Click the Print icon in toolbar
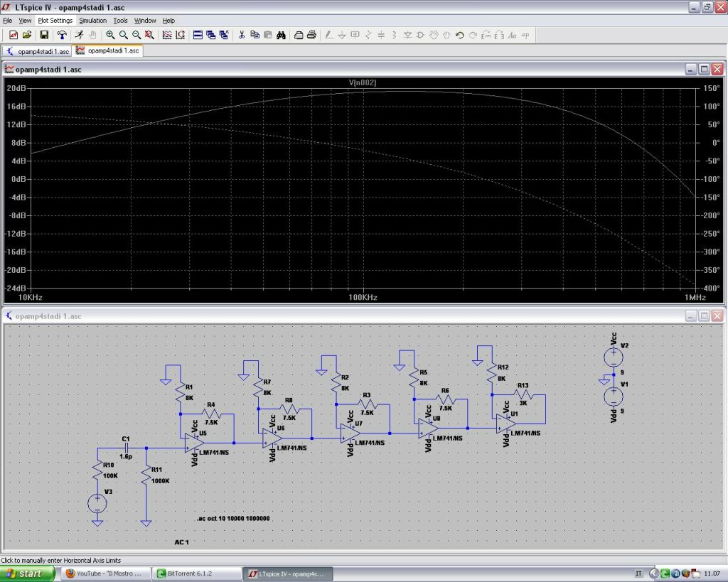Screen dimensions: 728x582 point(311,35)
